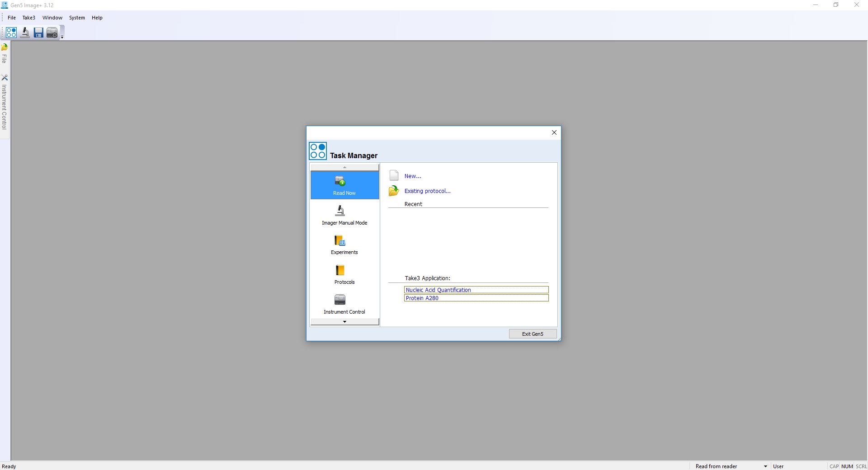Select Instrument Control task category

click(344, 305)
